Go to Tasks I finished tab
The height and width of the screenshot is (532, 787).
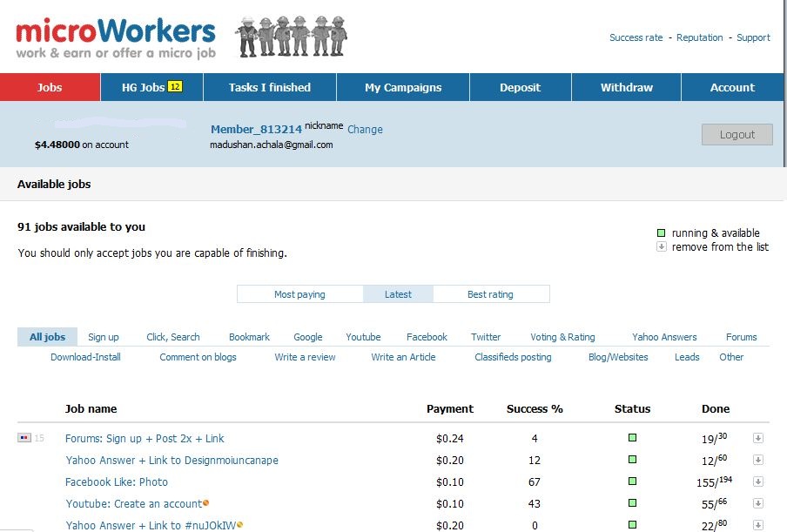coord(270,87)
